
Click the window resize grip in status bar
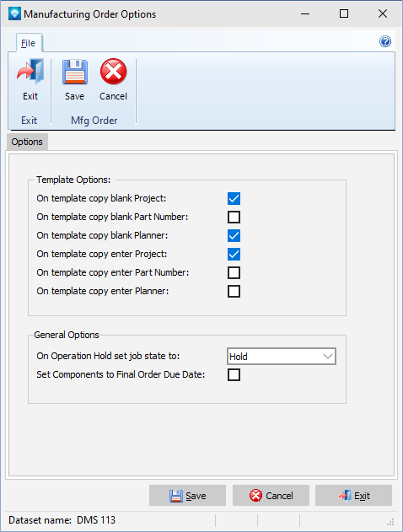(x=391, y=522)
